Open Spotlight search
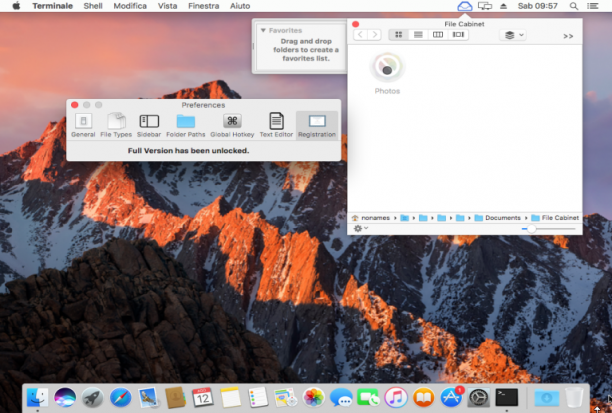Viewport: 612px width, 413px height. pos(574,6)
